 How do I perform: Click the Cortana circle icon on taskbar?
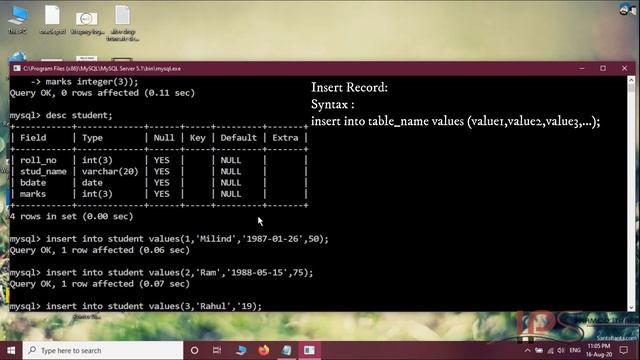[194, 350]
